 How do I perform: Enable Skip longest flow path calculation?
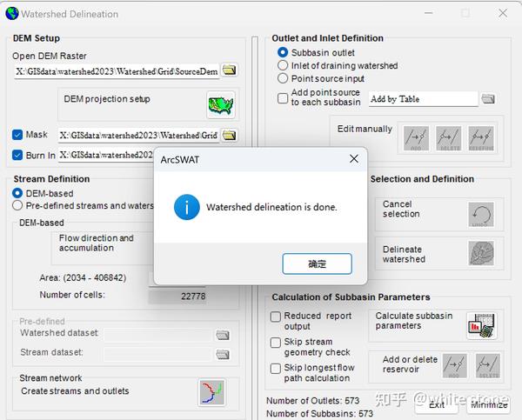tap(275, 369)
